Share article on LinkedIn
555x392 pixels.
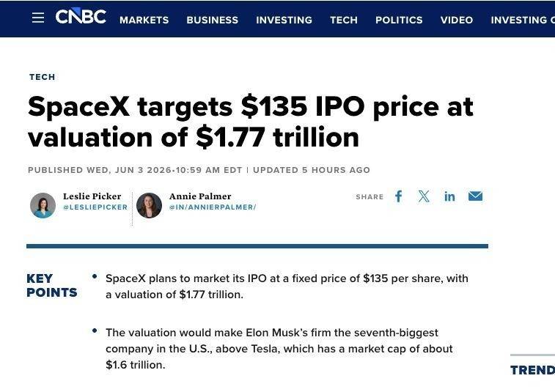pyautogui.click(x=449, y=196)
